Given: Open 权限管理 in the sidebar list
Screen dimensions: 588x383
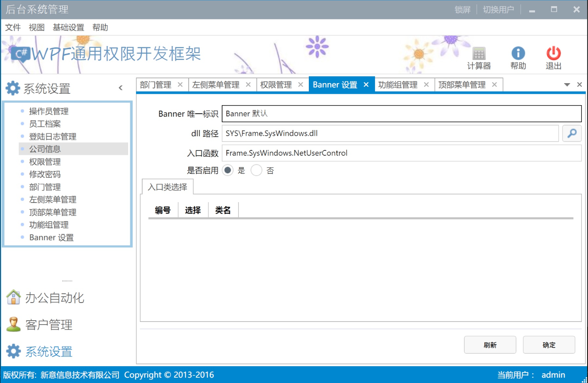Looking at the screenshot, I should 45,162.
